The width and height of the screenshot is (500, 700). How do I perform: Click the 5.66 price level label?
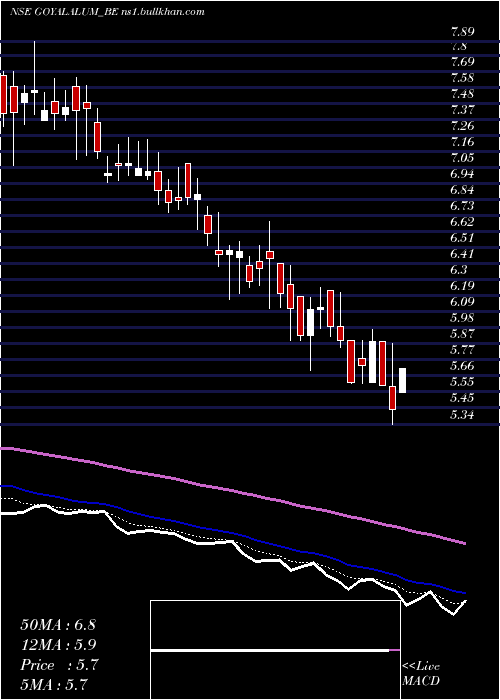tap(462, 365)
